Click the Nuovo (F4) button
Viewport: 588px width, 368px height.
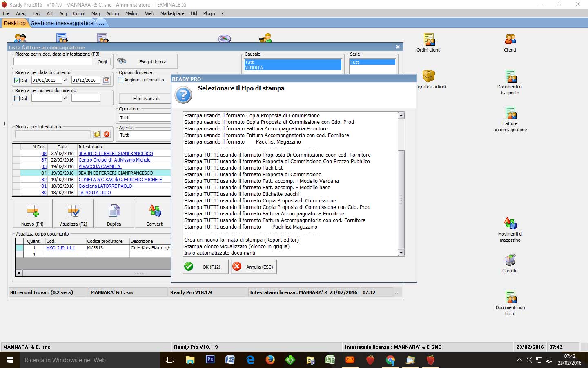pos(33,214)
